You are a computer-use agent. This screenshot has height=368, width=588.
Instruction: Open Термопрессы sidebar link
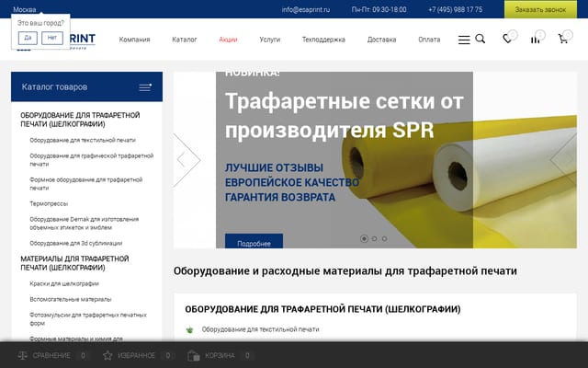point(49,203)
